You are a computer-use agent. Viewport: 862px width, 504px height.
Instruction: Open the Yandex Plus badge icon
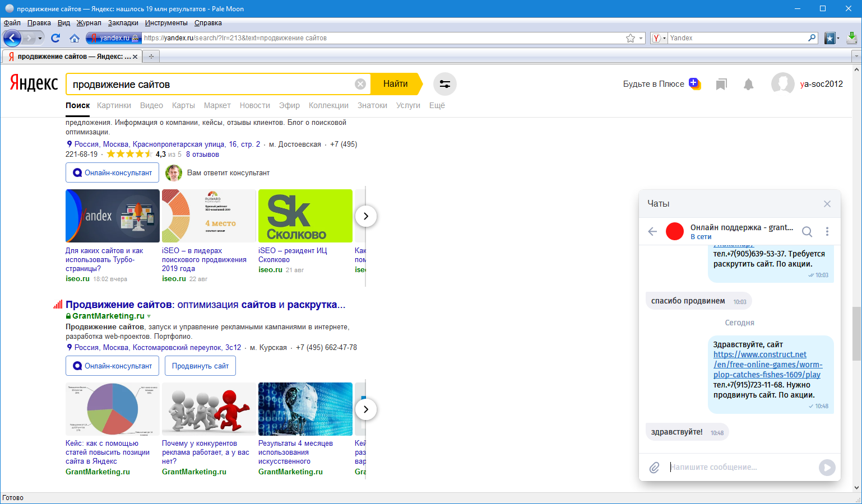[695, 83]
